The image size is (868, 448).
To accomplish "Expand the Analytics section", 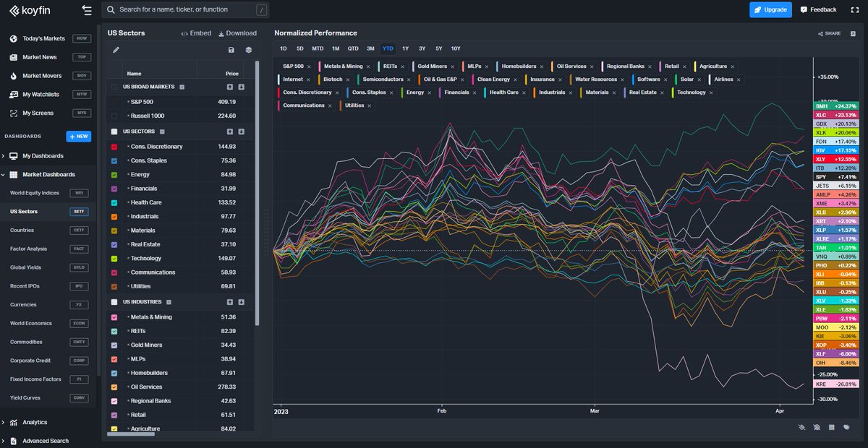I will [4, 422].
